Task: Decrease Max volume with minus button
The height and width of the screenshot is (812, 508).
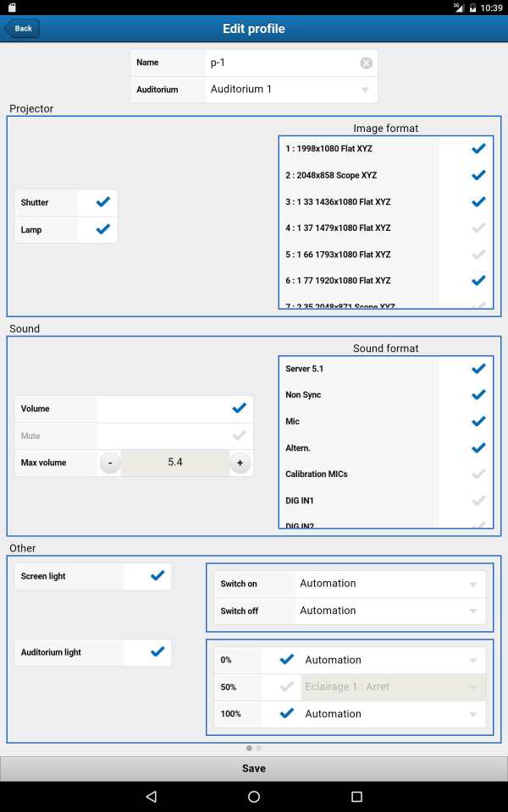Action: tap(110, 463)
